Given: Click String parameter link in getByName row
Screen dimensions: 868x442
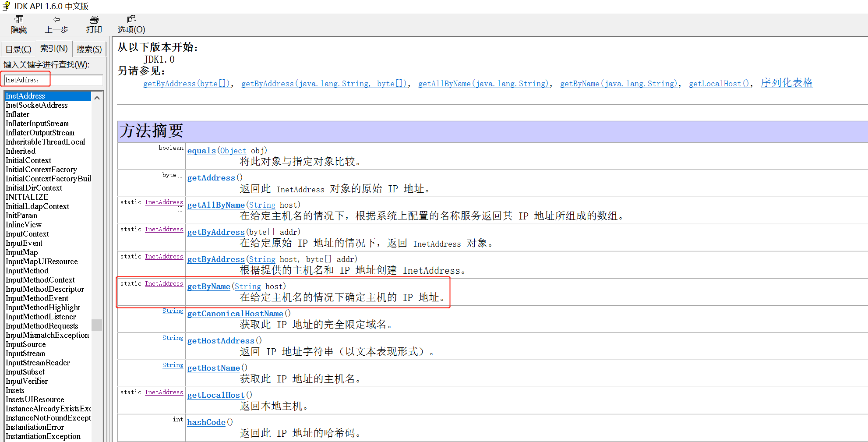Looking at the screenshot, I should [247, 286].
